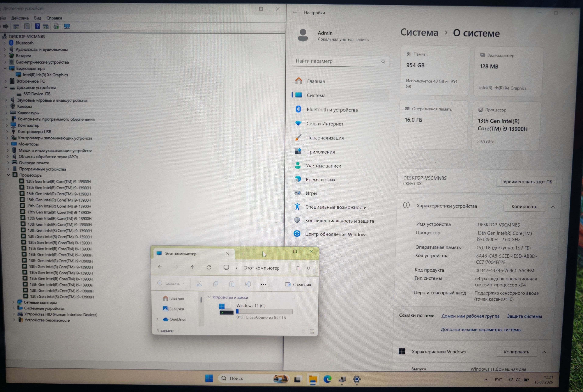Select Персонализация in the Settings sidebar

click(325, 138)
